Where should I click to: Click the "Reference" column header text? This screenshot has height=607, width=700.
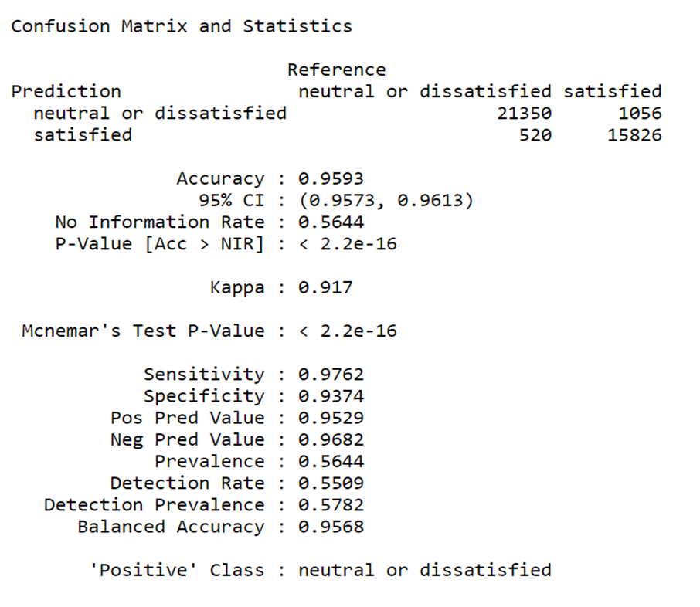336,70
